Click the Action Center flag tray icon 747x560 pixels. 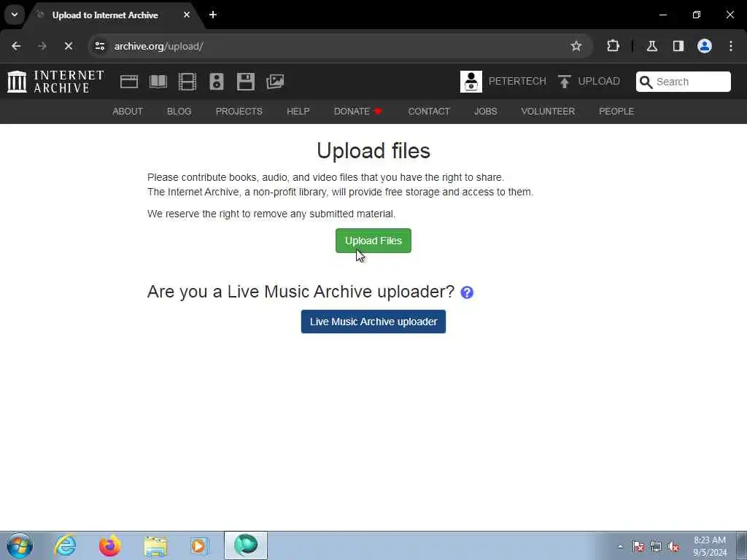pyautogui.click(x=638, y=547)
